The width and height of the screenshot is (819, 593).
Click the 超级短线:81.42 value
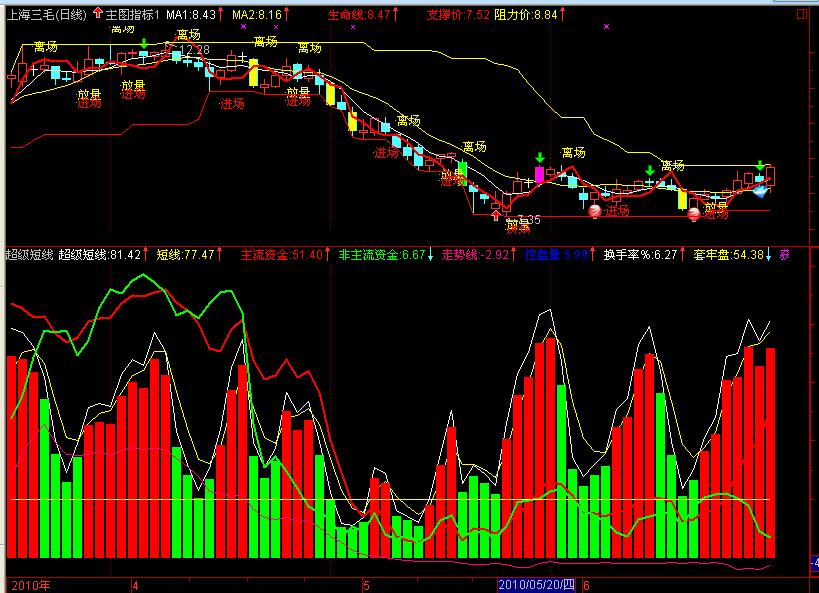pyautogui.click(x=99, y=254)
